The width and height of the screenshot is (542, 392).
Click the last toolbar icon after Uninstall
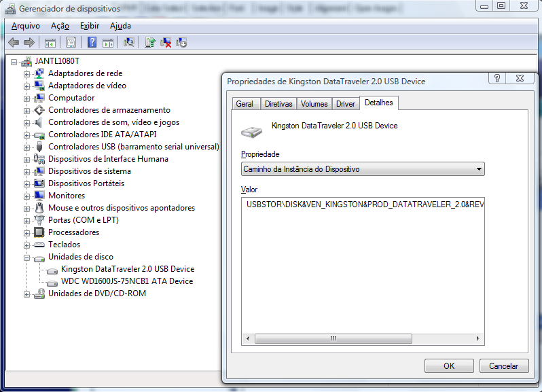(x=181, y=43)
